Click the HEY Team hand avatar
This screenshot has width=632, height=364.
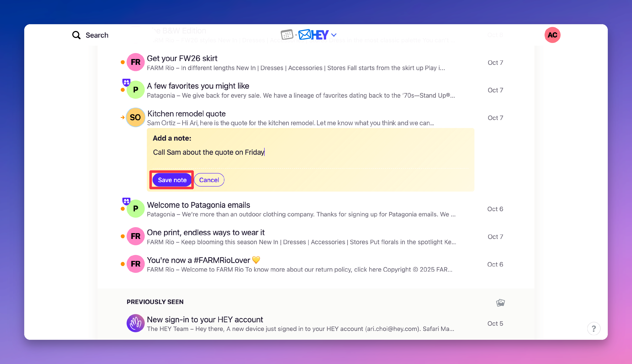point(135,323)
